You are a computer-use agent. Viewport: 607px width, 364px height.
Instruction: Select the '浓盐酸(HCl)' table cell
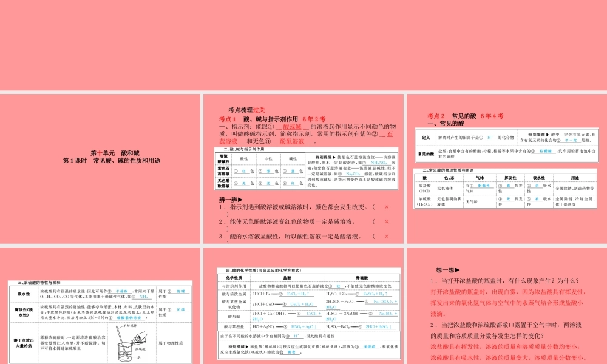(x=424, y=189)
